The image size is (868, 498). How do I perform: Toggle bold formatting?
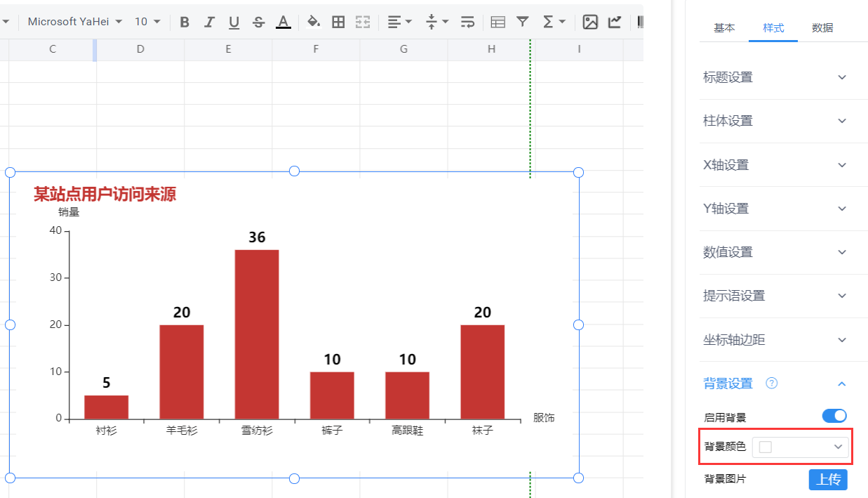[185, 22]
